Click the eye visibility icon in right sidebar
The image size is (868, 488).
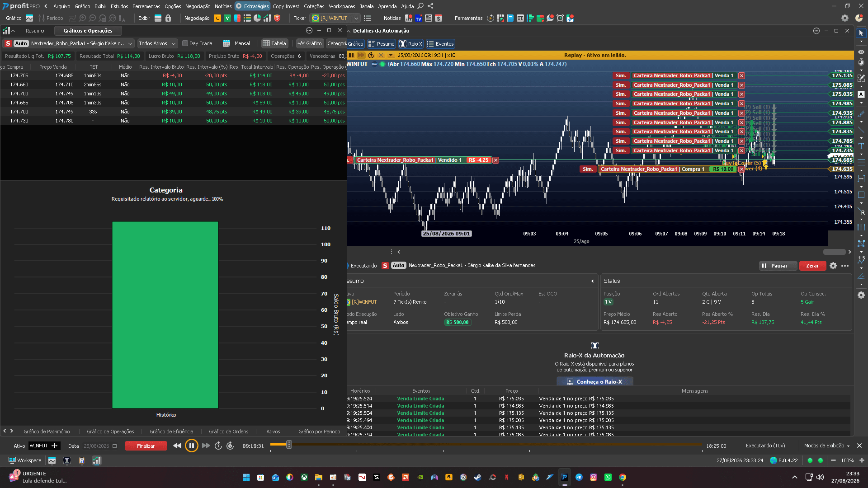[861, 52]
